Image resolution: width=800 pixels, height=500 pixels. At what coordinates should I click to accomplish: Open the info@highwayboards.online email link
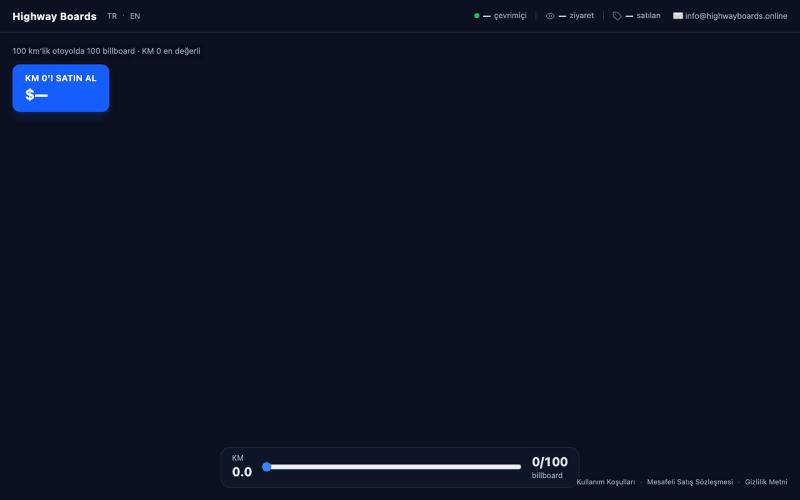pos(736,16)
